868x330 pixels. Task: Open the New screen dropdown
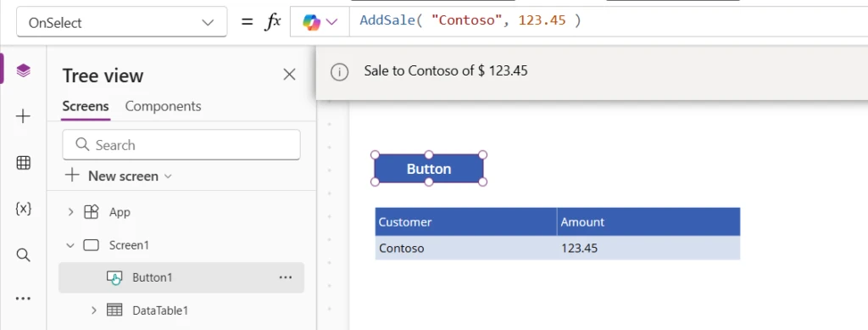pyautogui.click(x=119, y=176)
